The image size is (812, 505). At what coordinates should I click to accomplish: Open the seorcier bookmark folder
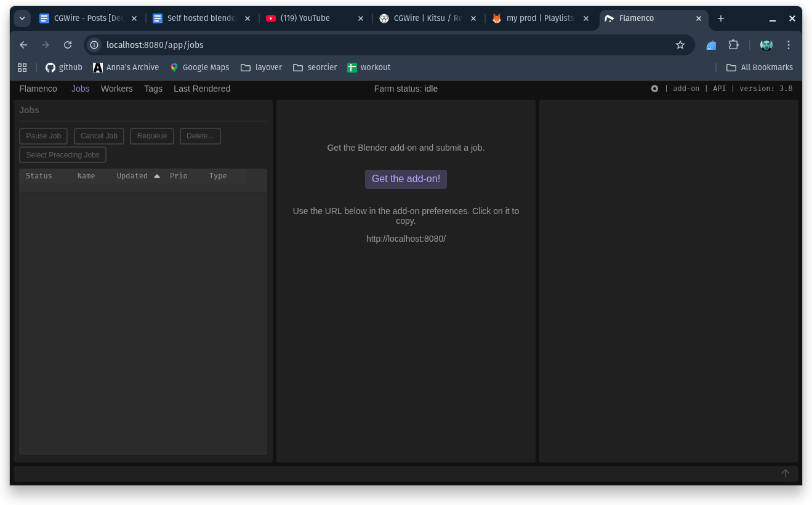pos(315,68)
